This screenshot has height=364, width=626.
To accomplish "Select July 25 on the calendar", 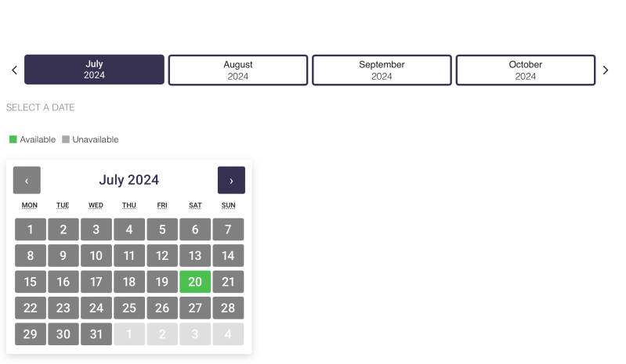I will [x=129, y=308].
